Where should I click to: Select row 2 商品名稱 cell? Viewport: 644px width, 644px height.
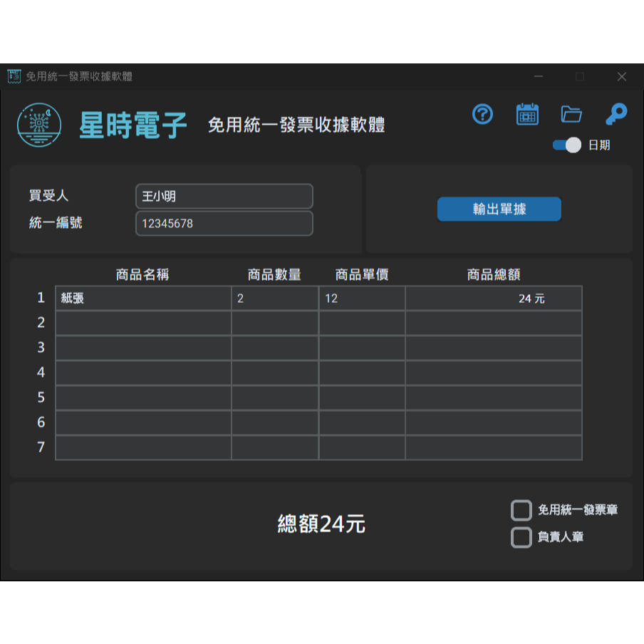click(x=143, y=323)
